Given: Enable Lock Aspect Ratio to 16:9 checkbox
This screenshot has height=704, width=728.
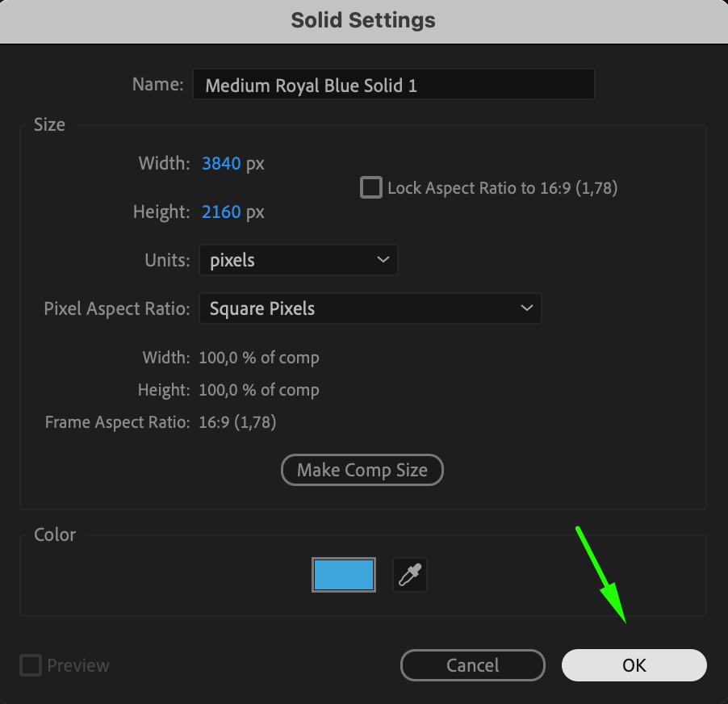Looking at the screenshot, I should [371, 188].
